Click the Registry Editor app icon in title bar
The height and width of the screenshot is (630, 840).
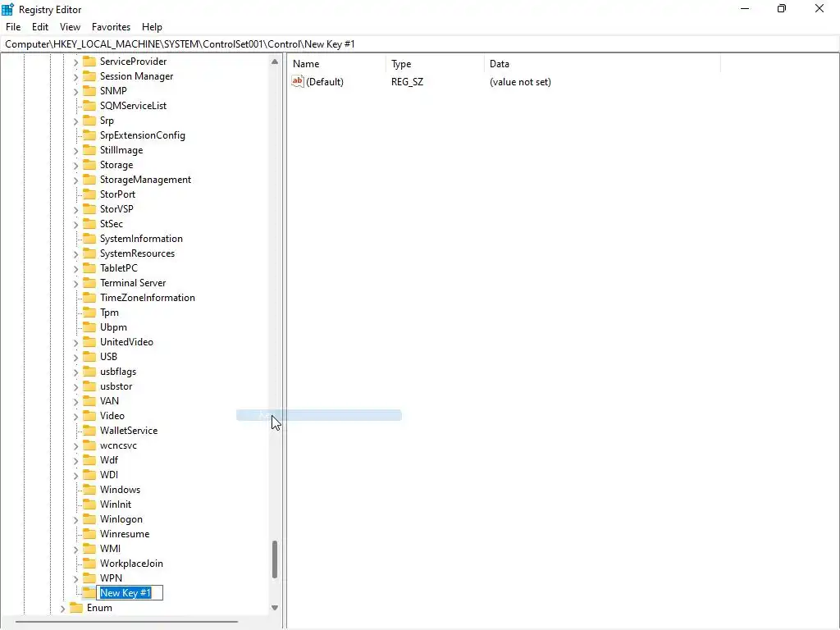(7, 9)
